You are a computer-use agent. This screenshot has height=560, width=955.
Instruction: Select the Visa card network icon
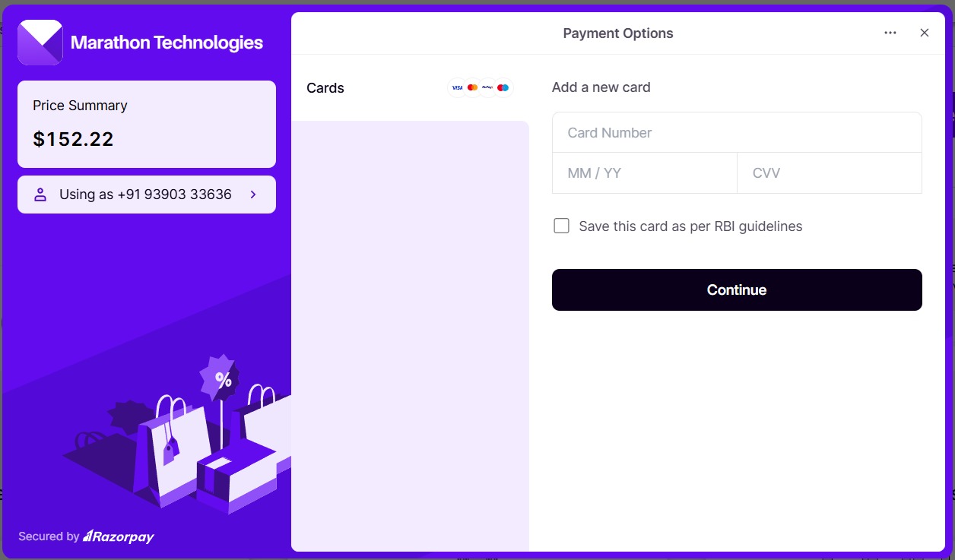pos(457,87)
